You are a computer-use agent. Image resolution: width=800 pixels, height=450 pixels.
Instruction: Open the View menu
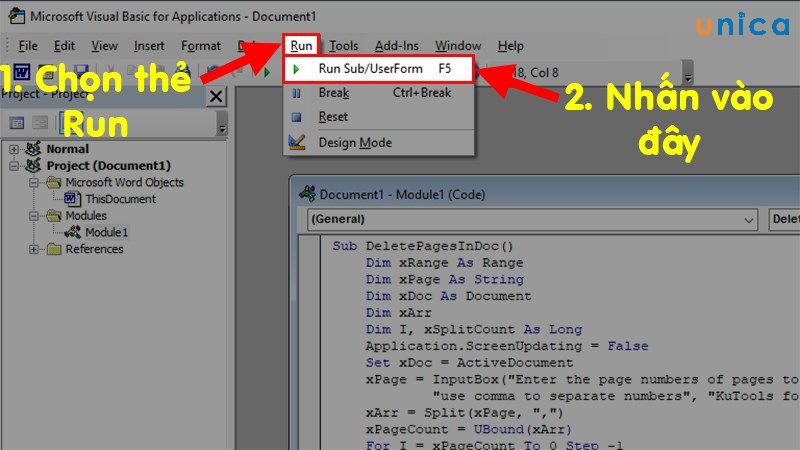click(105, 46)
